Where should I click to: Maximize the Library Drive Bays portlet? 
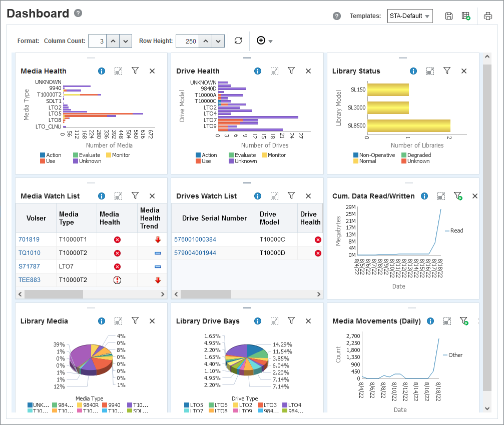point(274,321)
